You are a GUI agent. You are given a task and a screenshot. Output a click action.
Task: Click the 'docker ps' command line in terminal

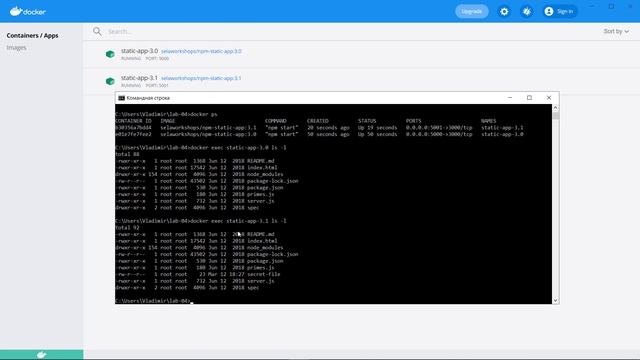click(166, 114)
